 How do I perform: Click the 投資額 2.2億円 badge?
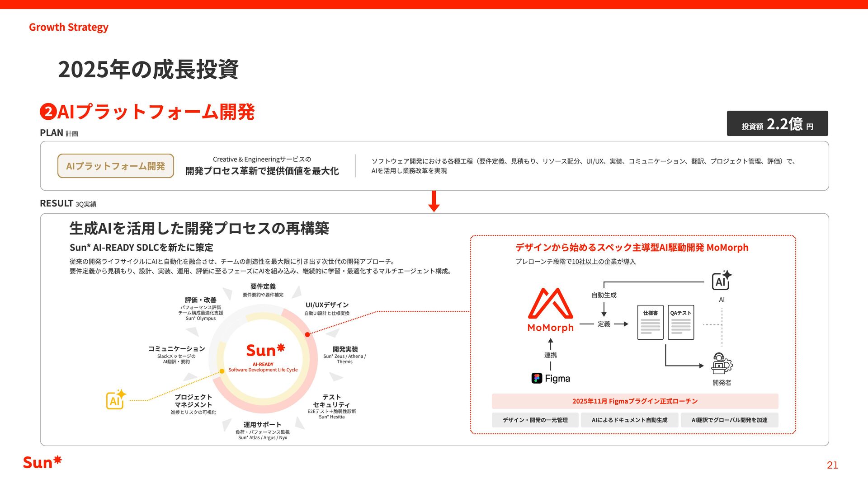pyautogui.click(x=777, y=124)
